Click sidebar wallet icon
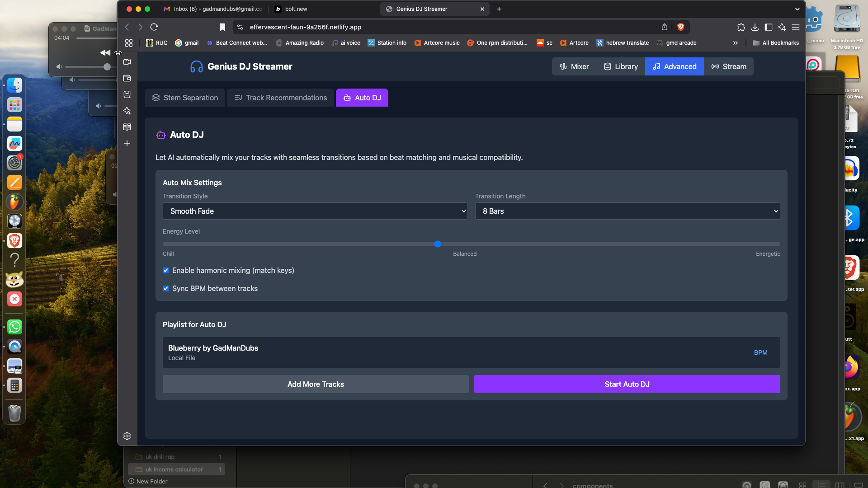The image size is (868, 488). (x=127, y=78)
